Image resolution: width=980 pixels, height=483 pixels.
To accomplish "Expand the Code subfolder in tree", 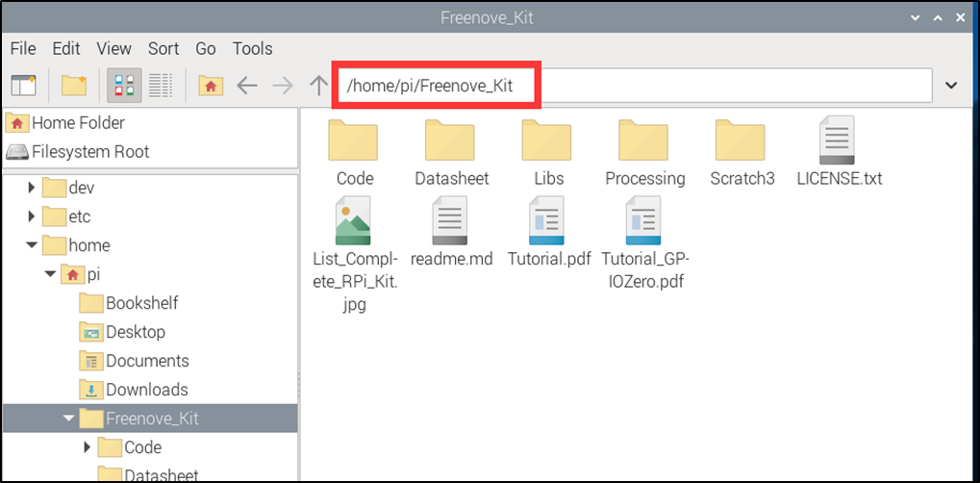I will pos(87,447).
